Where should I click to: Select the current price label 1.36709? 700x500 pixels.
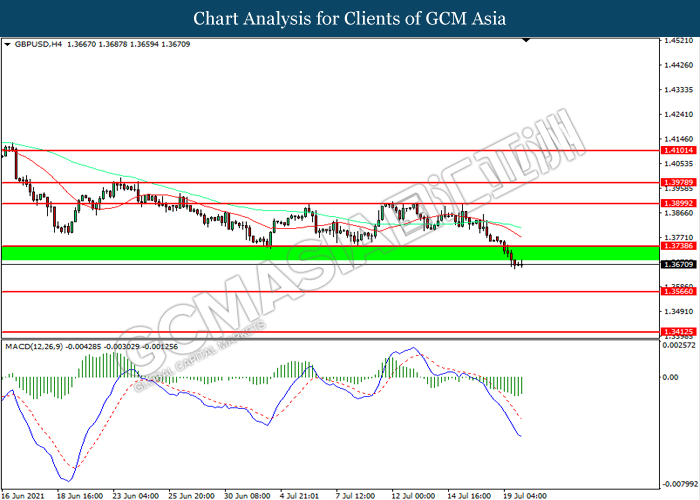(675, 264)
